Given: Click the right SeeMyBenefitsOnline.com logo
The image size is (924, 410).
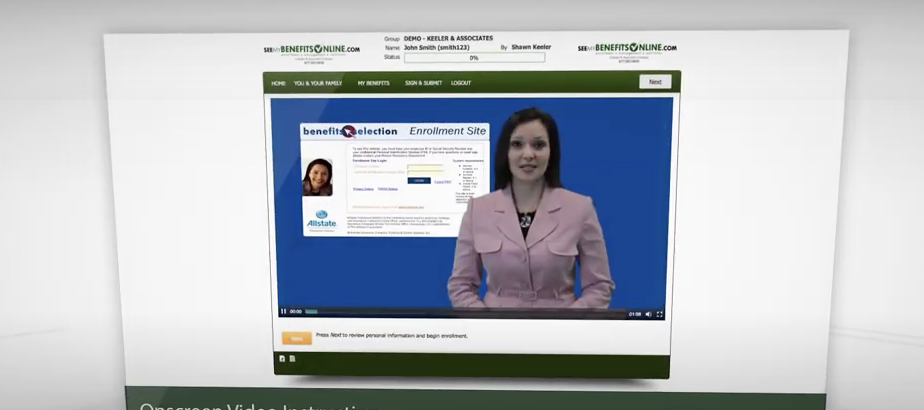Looking at the screenshot, I should (x=627, y=49).
